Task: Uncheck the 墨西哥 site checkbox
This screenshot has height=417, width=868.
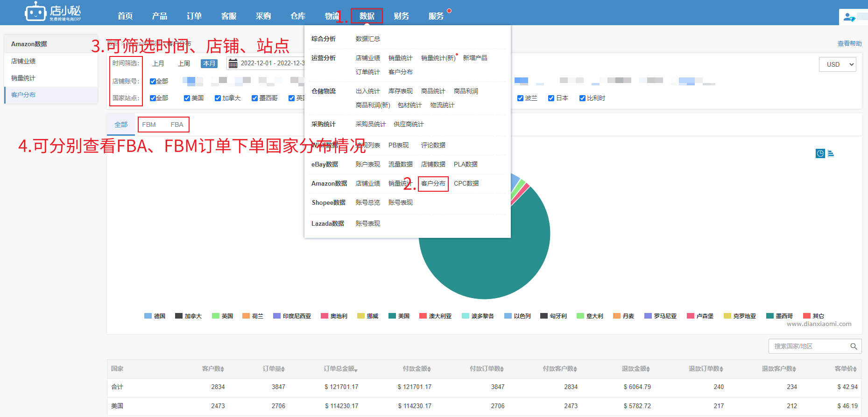Action: click(x=254, y=98)
